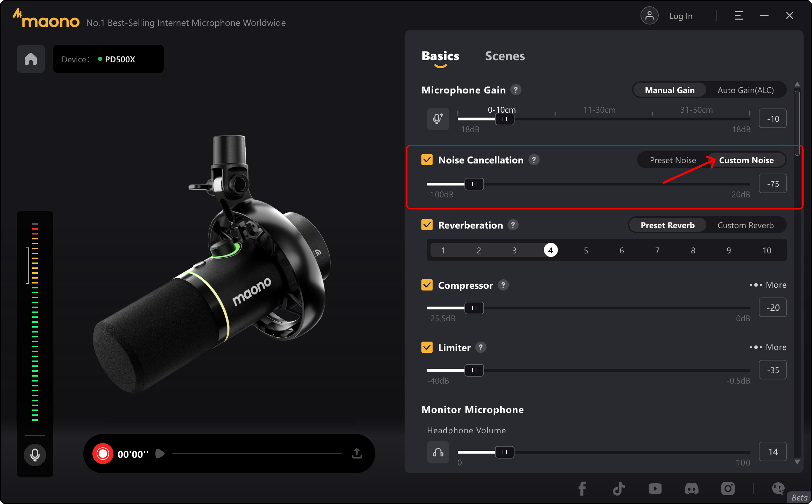This screenshot has height=504, width=812.
Task: Click the Compressor value field -20
Action: click(x=773, y=308)
